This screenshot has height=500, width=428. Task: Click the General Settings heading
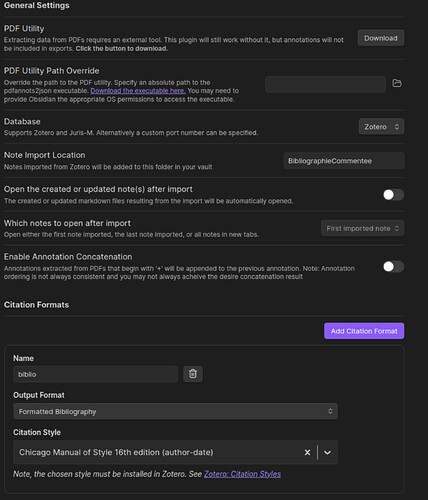tap(37, 5)
